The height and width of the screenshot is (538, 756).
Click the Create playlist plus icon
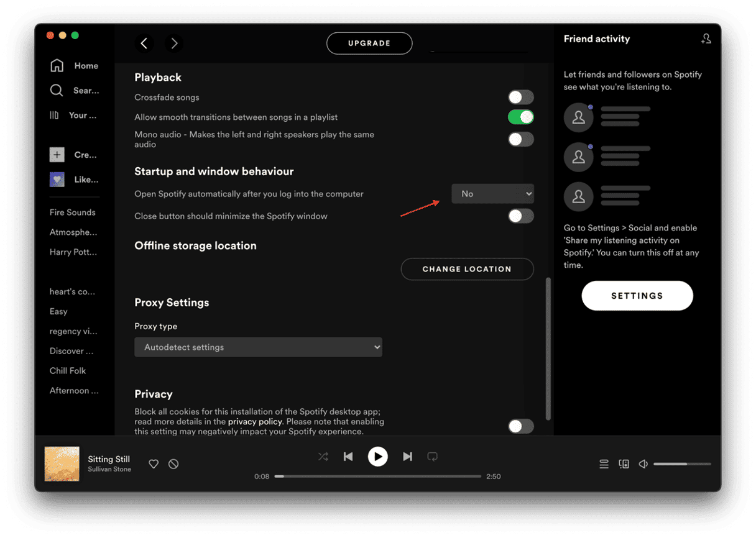[x=57, y=155]
